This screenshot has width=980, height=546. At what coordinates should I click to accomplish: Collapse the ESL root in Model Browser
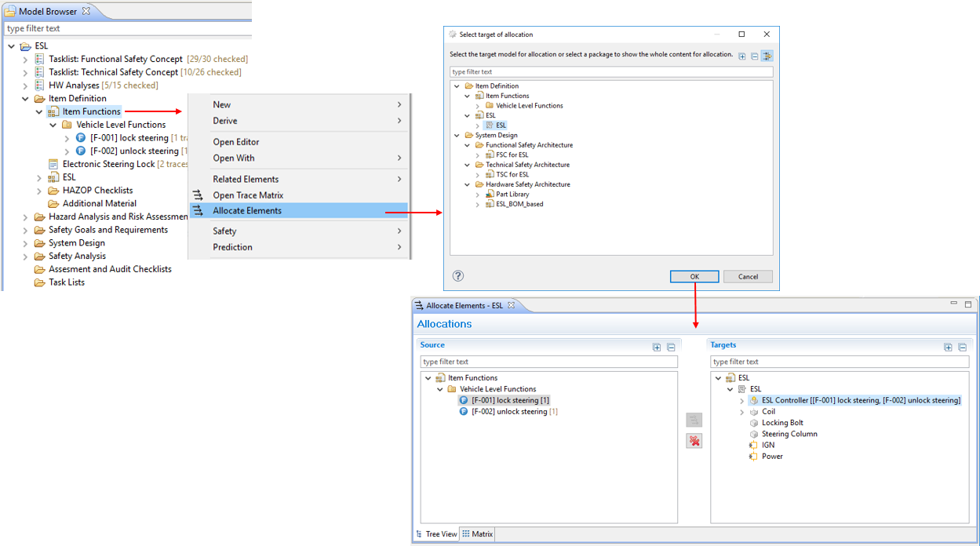[11, 46]
